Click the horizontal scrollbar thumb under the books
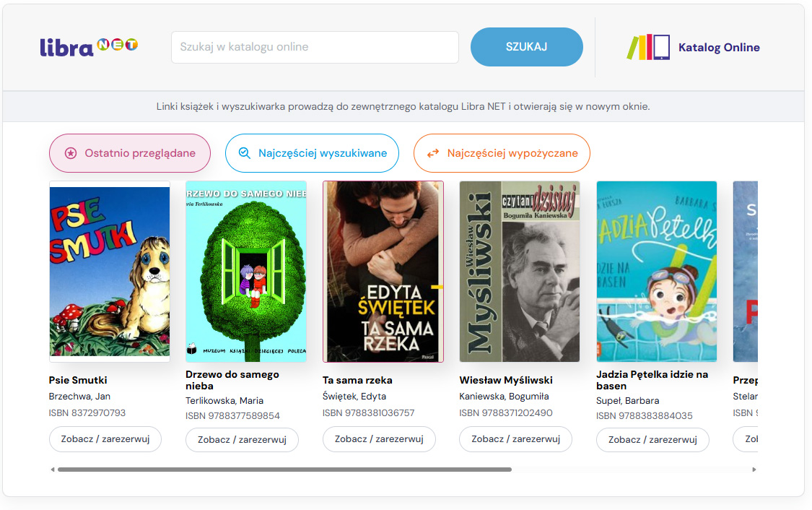812x510 pixels. (285, 470)
